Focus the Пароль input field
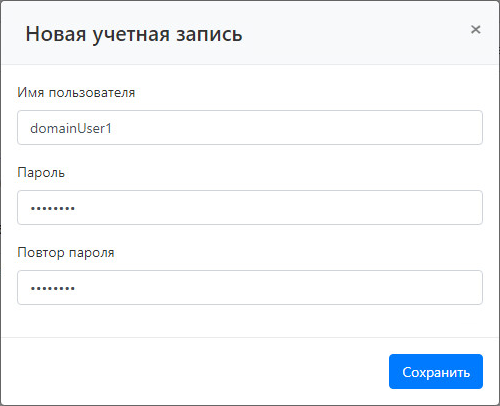The width and height of the screenshot is (500, 406). (250, 207)
